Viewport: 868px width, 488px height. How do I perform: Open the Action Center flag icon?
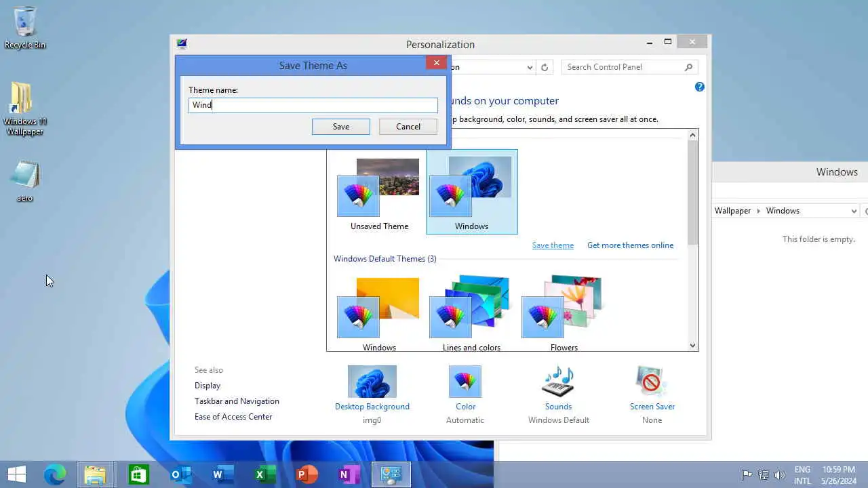pos(747,474)
